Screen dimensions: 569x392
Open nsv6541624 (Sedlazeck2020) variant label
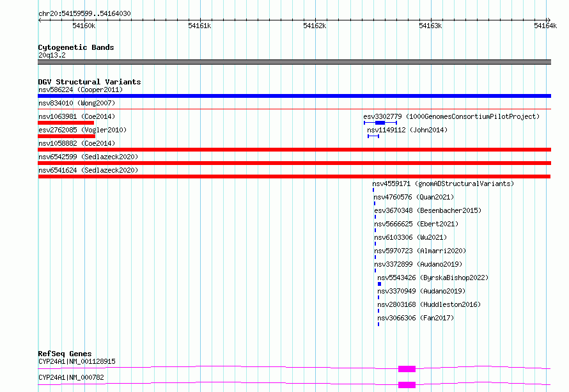click(88, 170)
